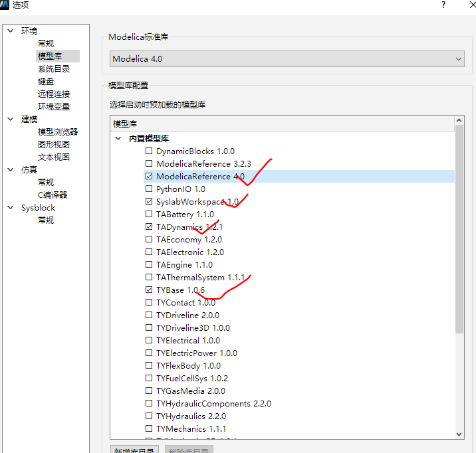The image size is (476, 453).
Task: Select 常规 under 环境
Action: pos(46,43)
